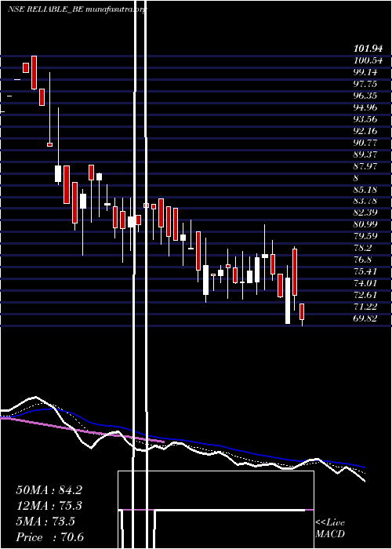
Task: Click the 69.82 price axis label
Action: (365, 319)
